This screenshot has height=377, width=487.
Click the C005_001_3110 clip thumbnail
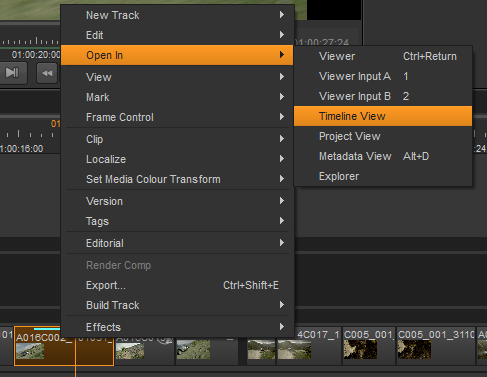coord(414,349)
